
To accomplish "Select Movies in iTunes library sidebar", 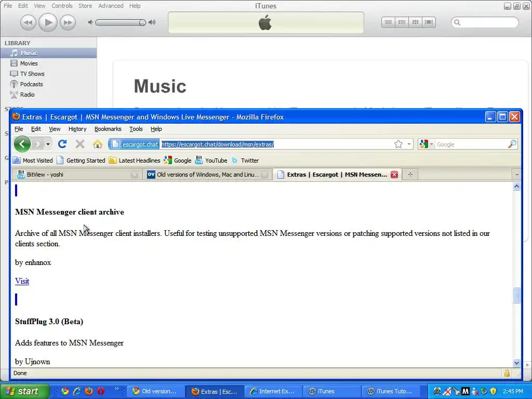I will coord(48,63).
